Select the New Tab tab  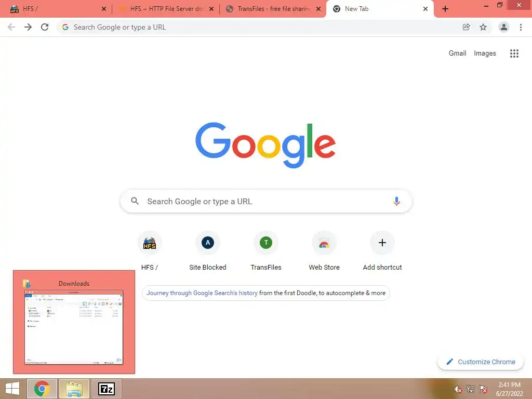point(380,9)
